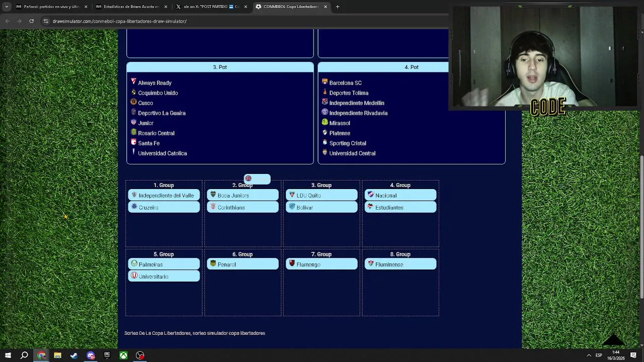Click the Independiente Rivadavia crest icon

[x=325, y=112]
